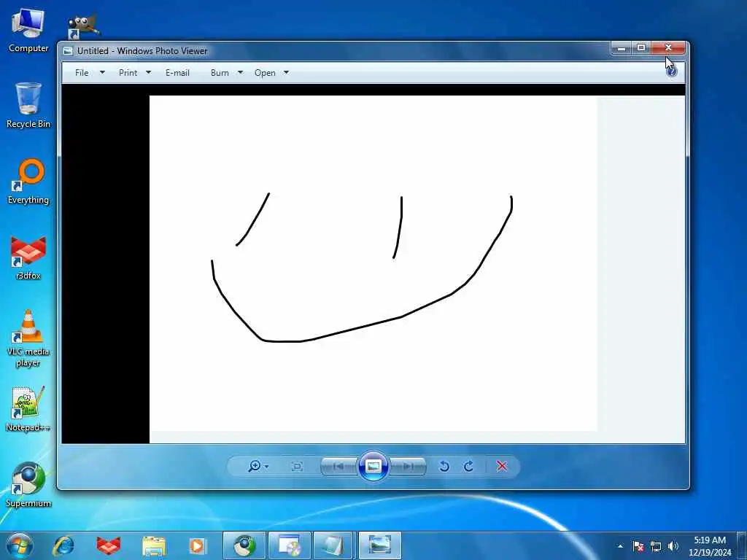Click the Fit to window icon
This screenshot has height=560, width=747.
tap(297, 466)
